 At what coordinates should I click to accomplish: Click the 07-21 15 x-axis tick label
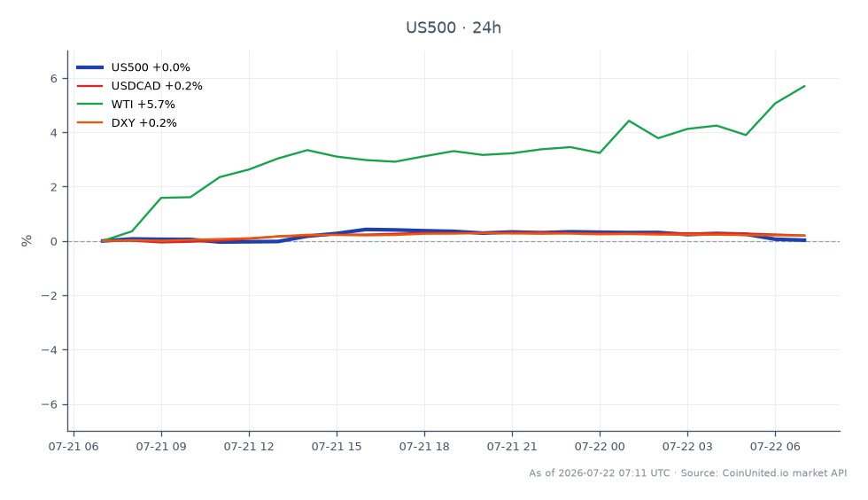(337, 447)
